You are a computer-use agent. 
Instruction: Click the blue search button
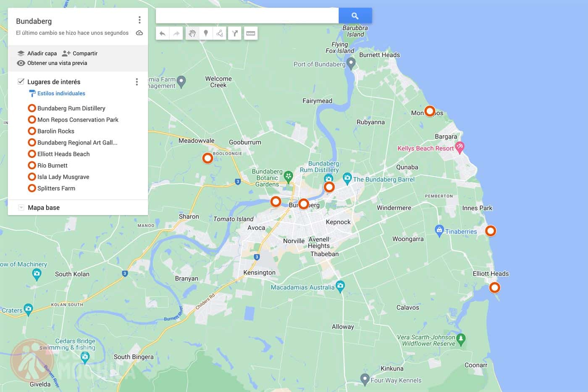tap(355, 16)
